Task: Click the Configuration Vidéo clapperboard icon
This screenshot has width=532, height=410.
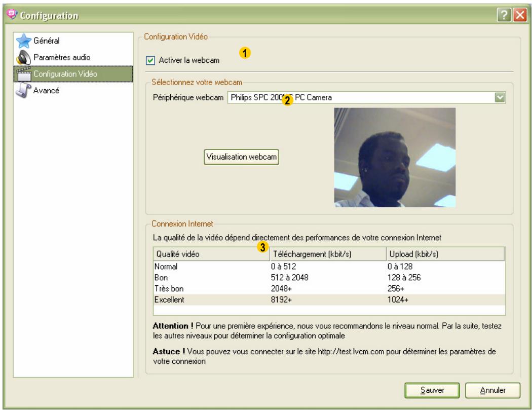Action: pyautogui.click(x=24, y=74)
